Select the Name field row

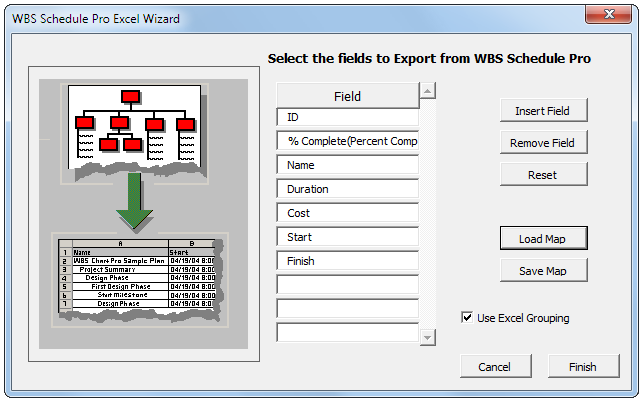coord(348,165)
